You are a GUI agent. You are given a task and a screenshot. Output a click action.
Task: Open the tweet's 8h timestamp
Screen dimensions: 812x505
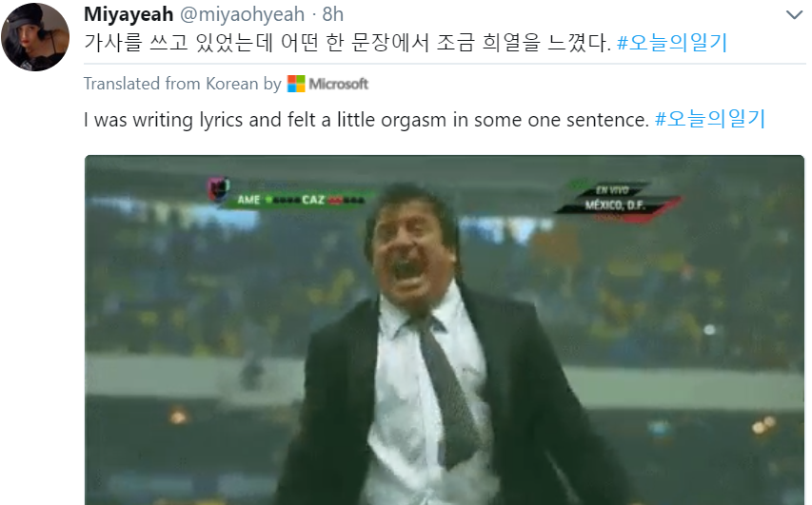tap(333, 14)
